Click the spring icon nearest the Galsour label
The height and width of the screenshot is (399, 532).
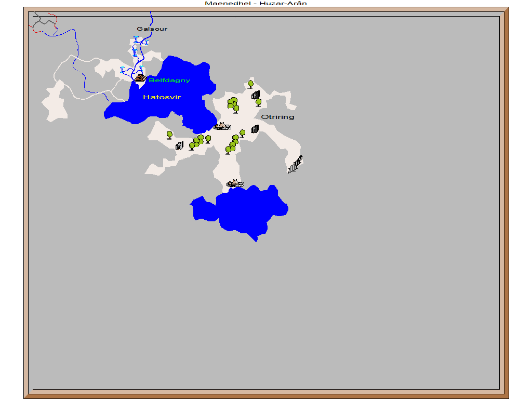pyautogui.click(x=136, y=39)
